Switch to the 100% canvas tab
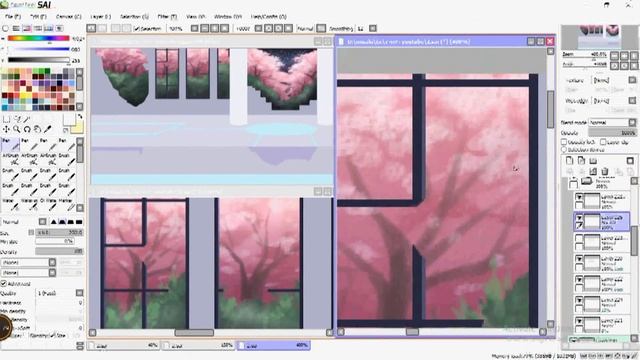Image resolution: width=640 pixels, height=360 pixels. click(198, 345)
